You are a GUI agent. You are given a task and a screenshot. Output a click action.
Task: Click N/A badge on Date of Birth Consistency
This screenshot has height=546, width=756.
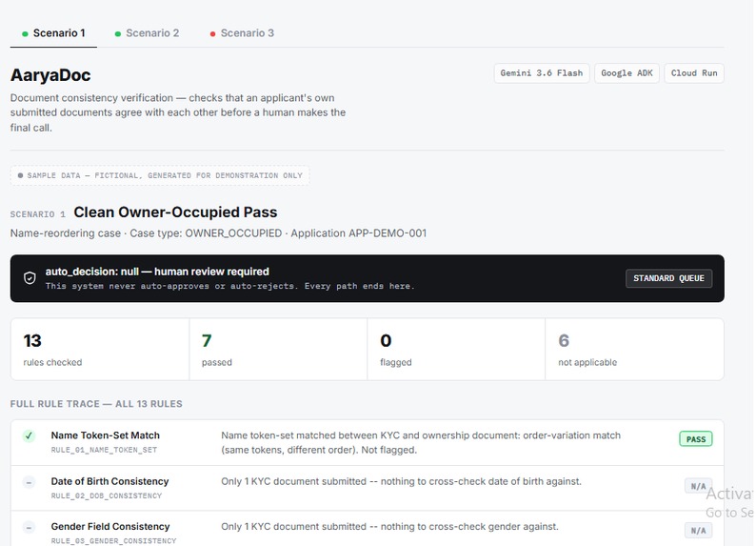(698, 486)
